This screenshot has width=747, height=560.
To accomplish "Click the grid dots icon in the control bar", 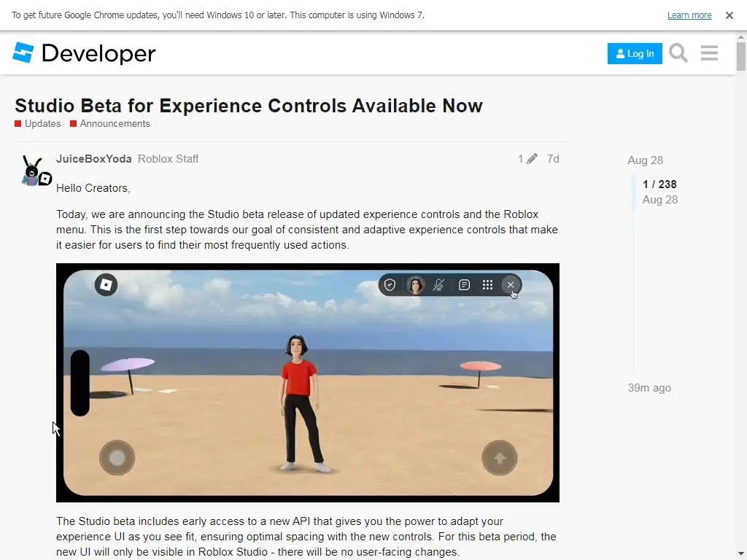I will coord(487,285).
